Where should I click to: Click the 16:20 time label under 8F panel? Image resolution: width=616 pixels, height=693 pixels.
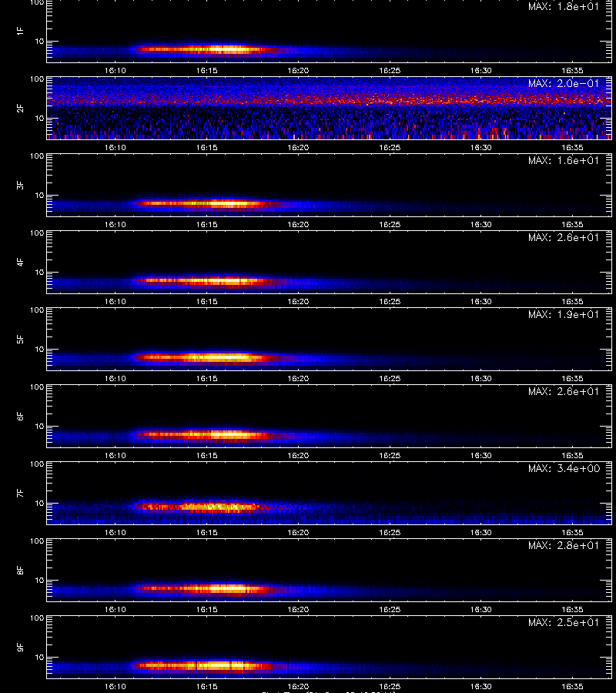(298, 610)
